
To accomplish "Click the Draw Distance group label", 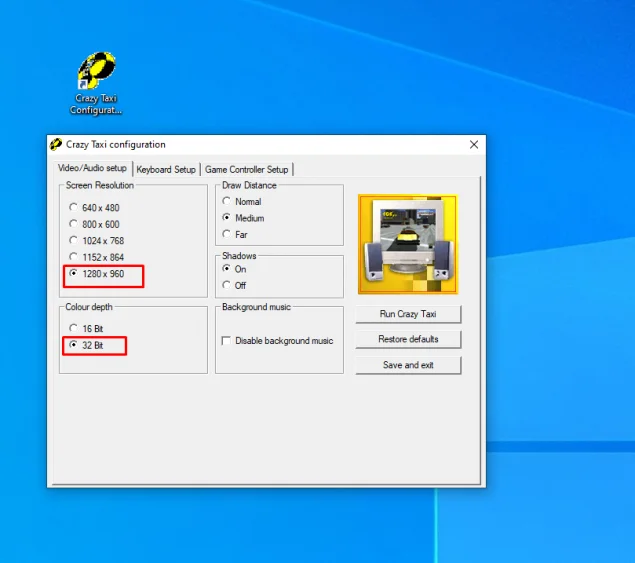I will (x=249, y=185).
